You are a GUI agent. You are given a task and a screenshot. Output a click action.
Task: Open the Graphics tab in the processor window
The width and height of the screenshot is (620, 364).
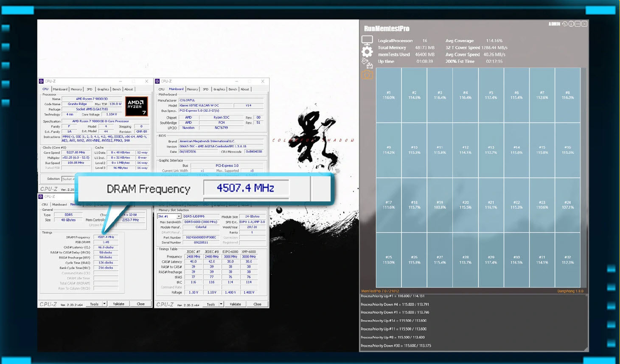[103, 89]
